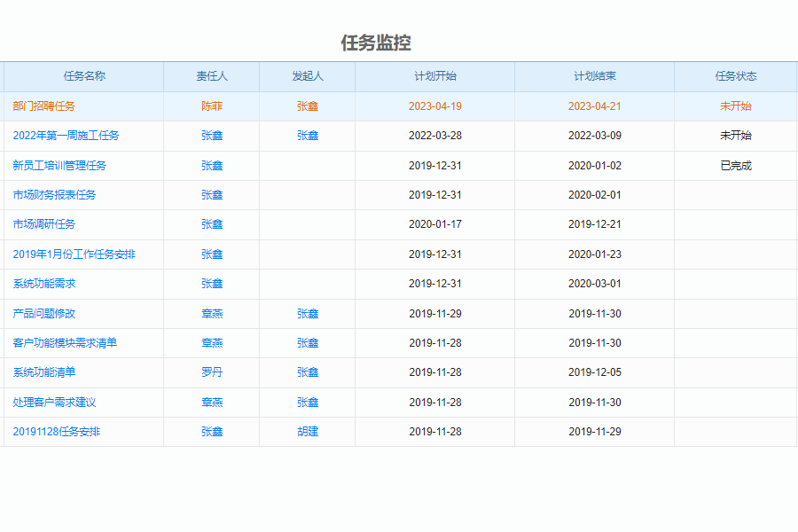Image resolution: width=798 pixels, height=532 pixels.
Task: Click initiator 张鑫 for 处理客户需求建议
Action: coord(308,403)
